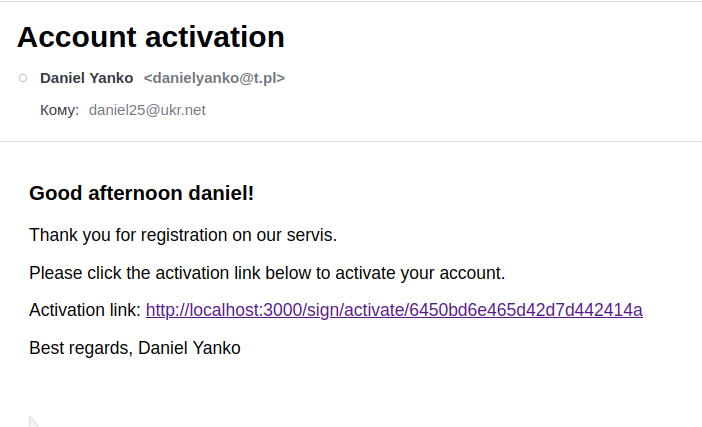702x427 pixels.
Task: Click the word "Account" in the subject title
Action: pos(78,37)
